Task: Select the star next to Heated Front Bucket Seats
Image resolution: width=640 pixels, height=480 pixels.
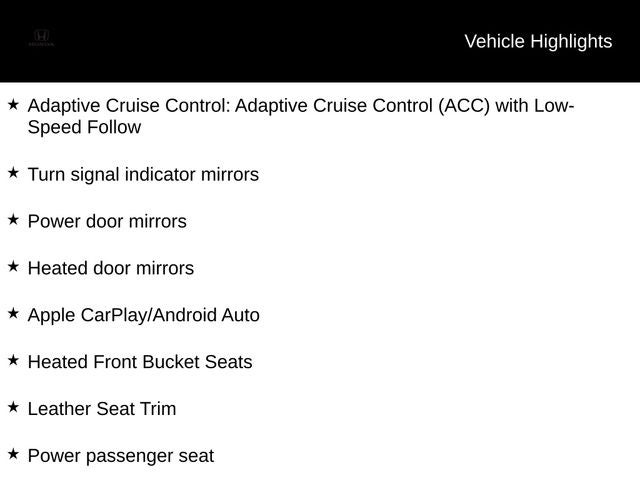Action: 13,360
